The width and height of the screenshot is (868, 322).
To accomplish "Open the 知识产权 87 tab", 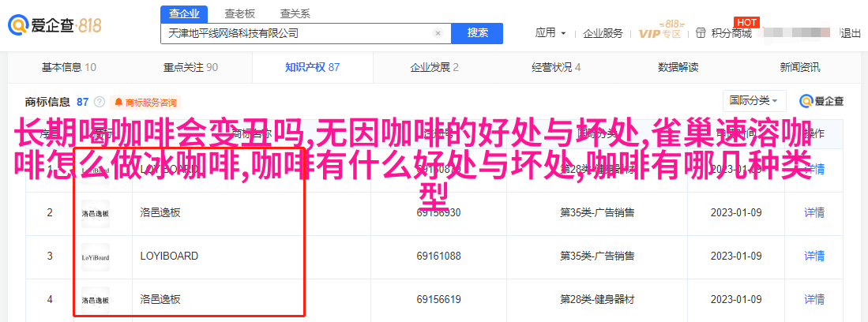I will coord(312,68).
